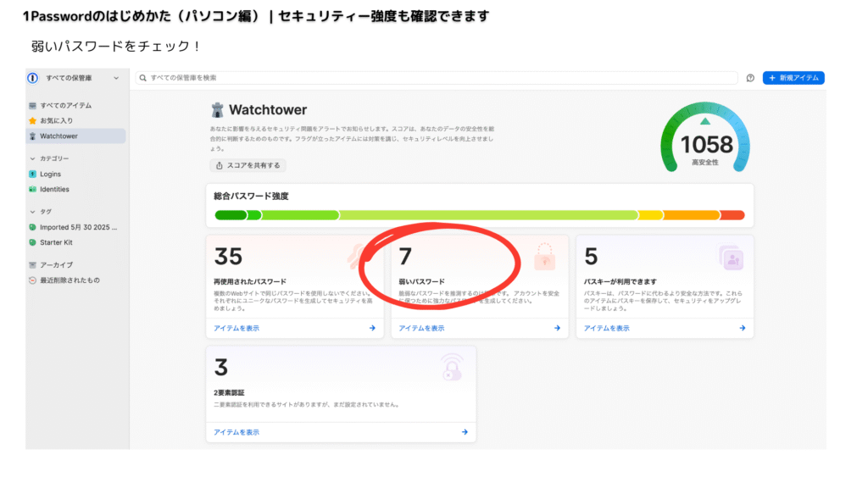The height and width of the screenshot is (488, 868).
Task: Click the 総合パスワード強度 heading
Action: [x=251, y=196]
